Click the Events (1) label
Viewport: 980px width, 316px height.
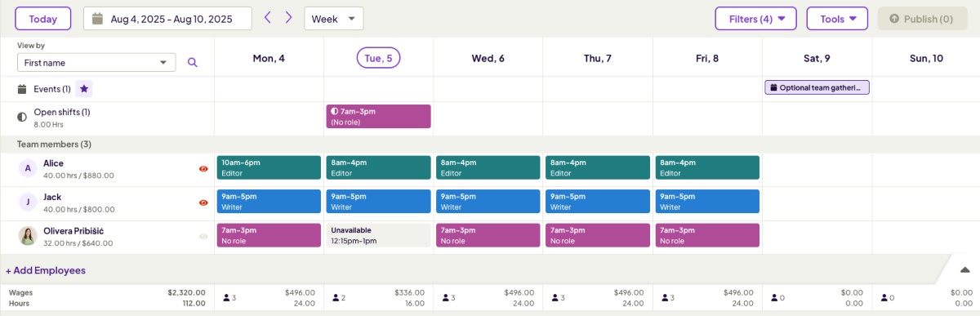(x=52, y=89)
